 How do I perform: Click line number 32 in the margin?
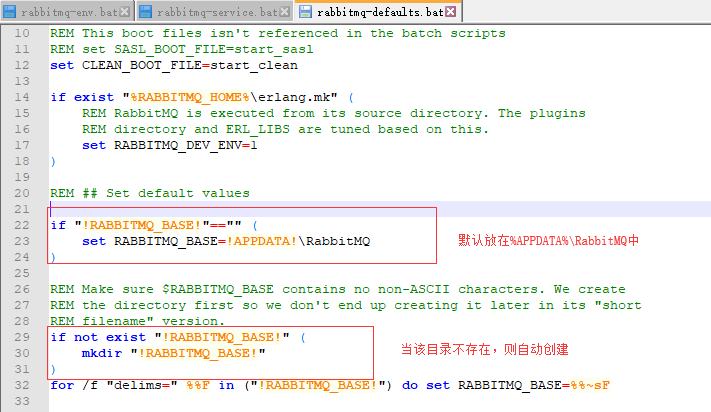pos(22,385)
